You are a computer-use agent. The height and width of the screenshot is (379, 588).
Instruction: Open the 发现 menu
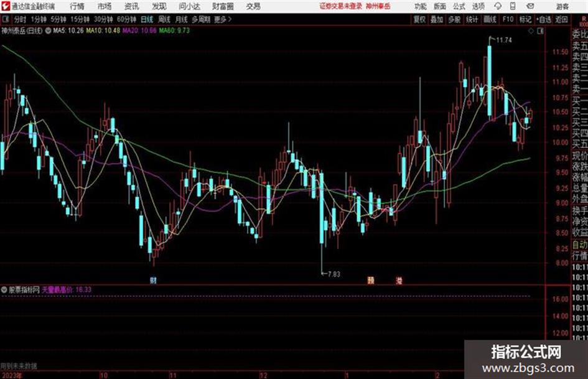click(159, 6)
